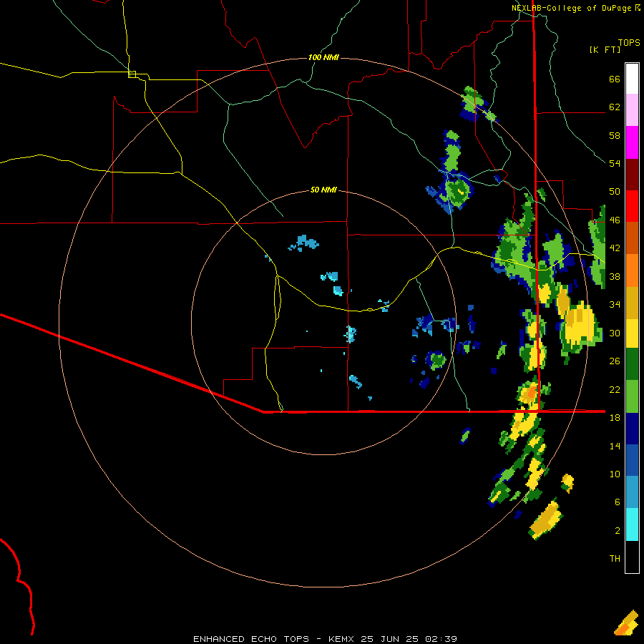Click the light pink 62 kft legend swatch

[632, 110]
